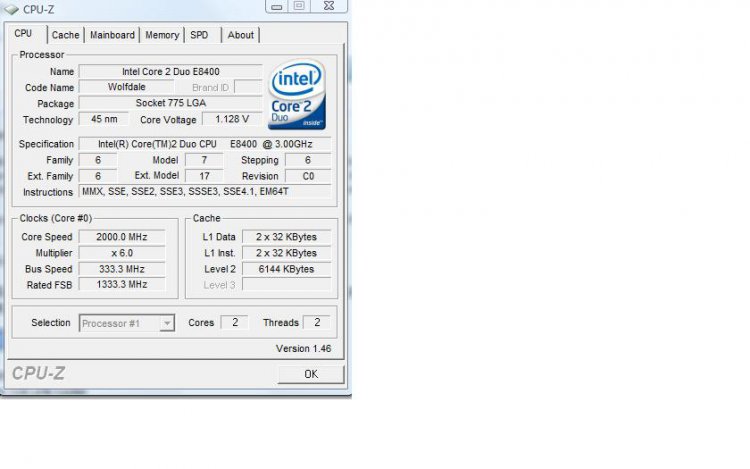Click the rated FSB value '1333.3 MHz'

[122, 284]
